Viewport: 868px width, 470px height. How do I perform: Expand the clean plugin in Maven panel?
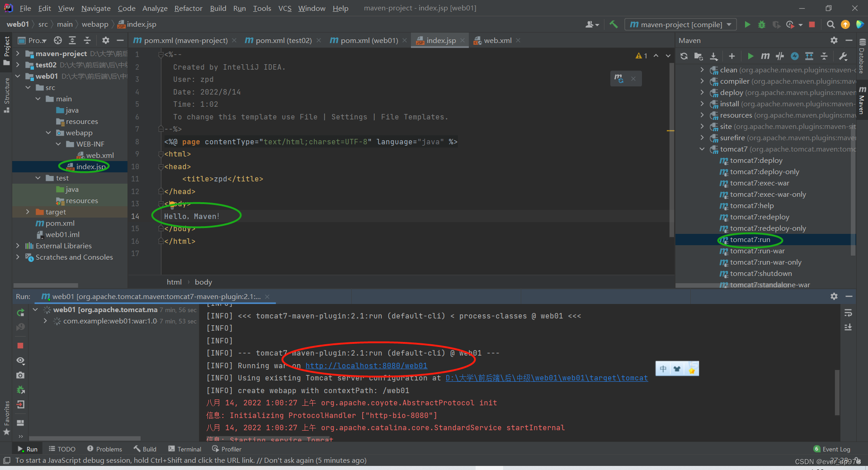[x=702, y=70]
